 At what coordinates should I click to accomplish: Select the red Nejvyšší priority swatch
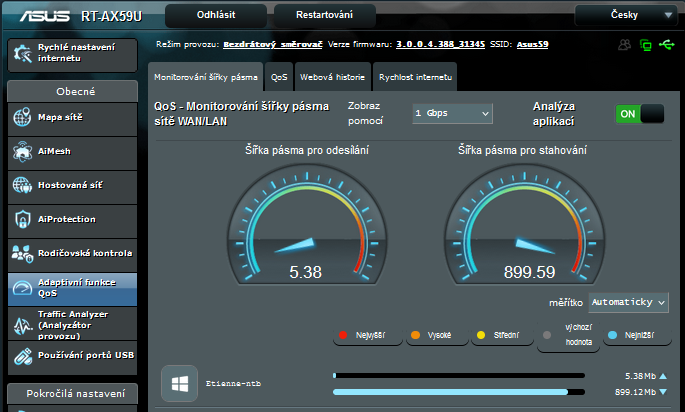343,335
